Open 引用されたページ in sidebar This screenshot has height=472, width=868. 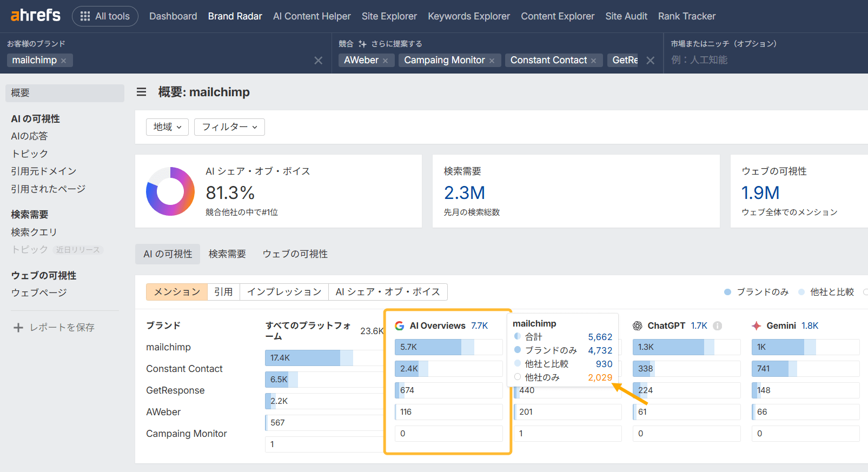coord(48,189)
